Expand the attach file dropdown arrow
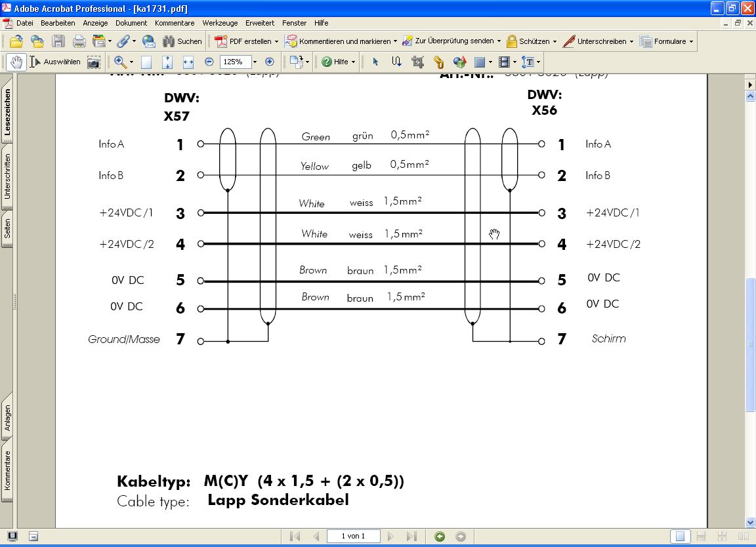 pos(134,41)
